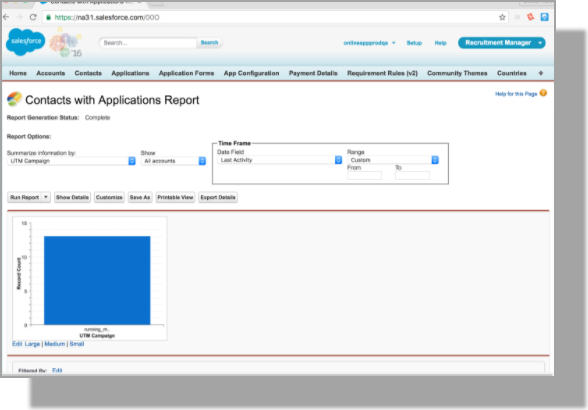Viewport: 588px width, 410px height.
Task: Go back with the browser back arrow
Action: pyautogui.click(x=6, y=17)
